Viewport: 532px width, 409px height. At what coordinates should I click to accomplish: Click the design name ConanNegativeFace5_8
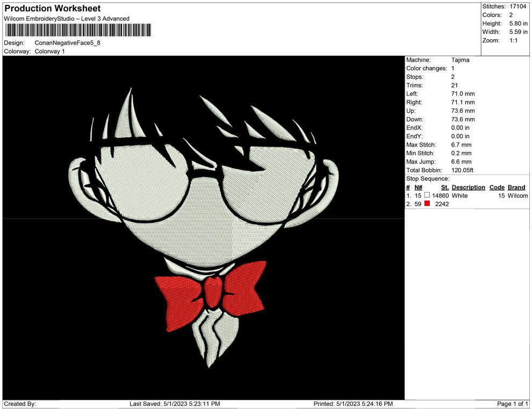[x=67, y=43]
